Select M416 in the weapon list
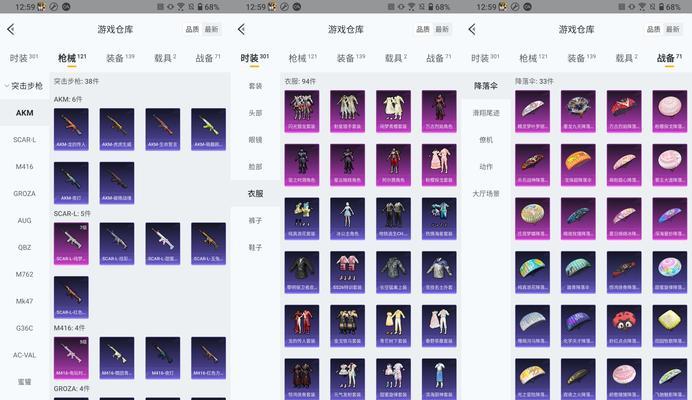Viewport: 692px width, 400px height. click(24, 167)
